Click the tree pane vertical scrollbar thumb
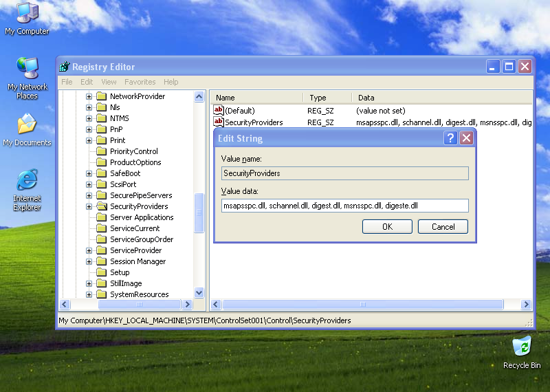 (199, 213)
